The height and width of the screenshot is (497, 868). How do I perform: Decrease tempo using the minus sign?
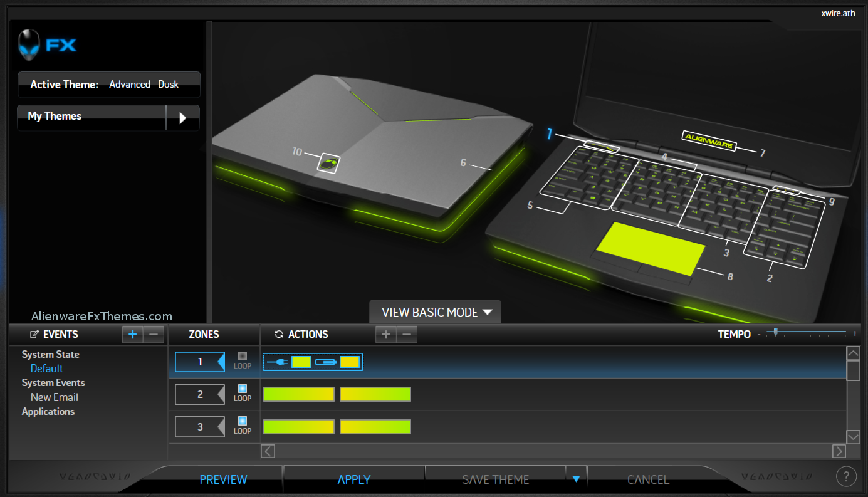click(759, 335)
